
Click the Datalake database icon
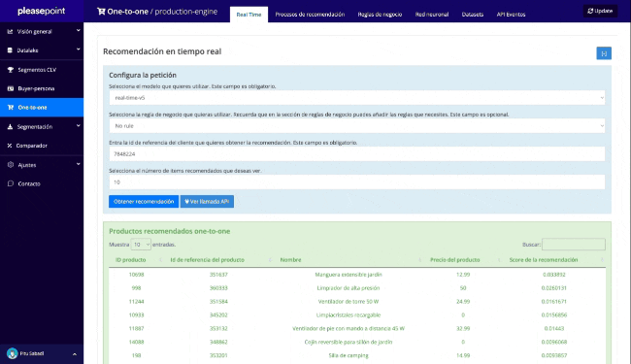pos(10,50)
